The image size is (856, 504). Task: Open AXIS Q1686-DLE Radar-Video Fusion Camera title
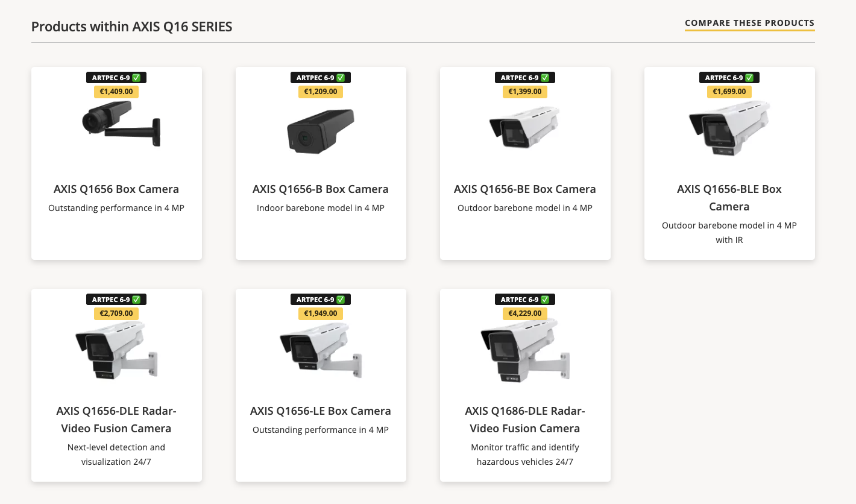(x=525, y=420)
